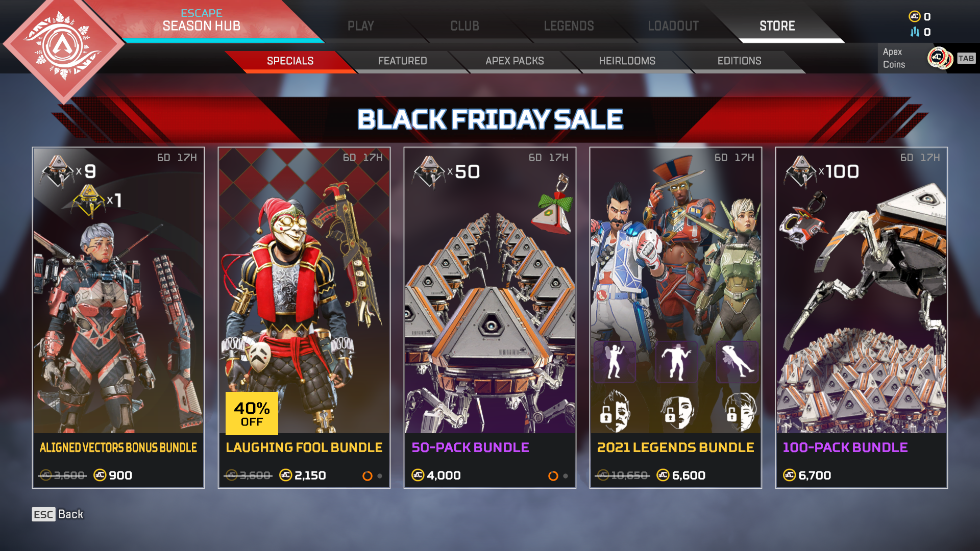Open the 100-Pack Bundle card
Viewport: 980px width, 551px height.
(862, 318)
